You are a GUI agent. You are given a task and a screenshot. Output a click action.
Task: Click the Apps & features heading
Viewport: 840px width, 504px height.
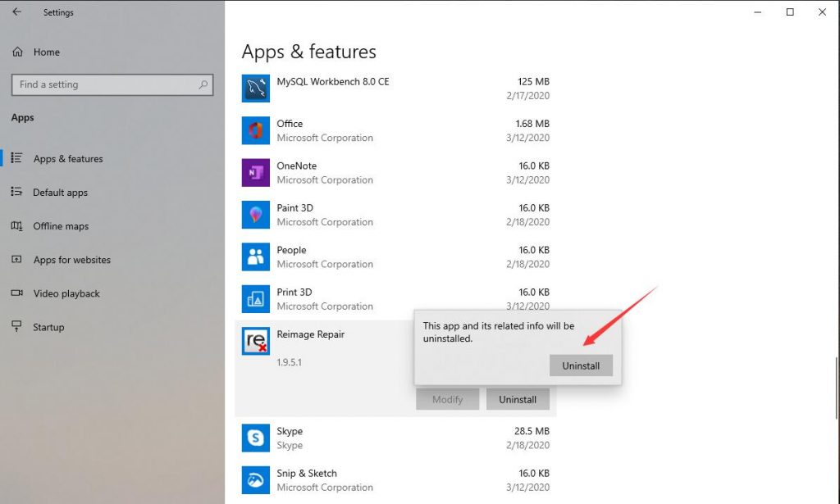(x=308, y=52)
